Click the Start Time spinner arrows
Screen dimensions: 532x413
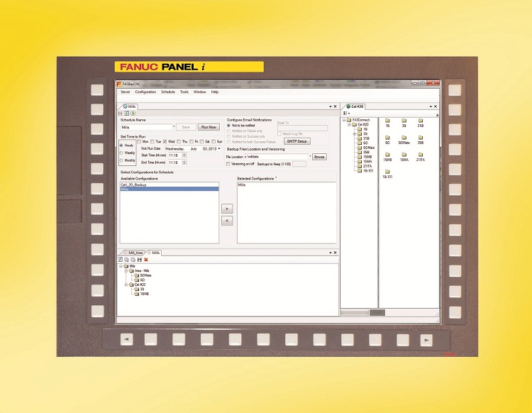tap(184, 155)
